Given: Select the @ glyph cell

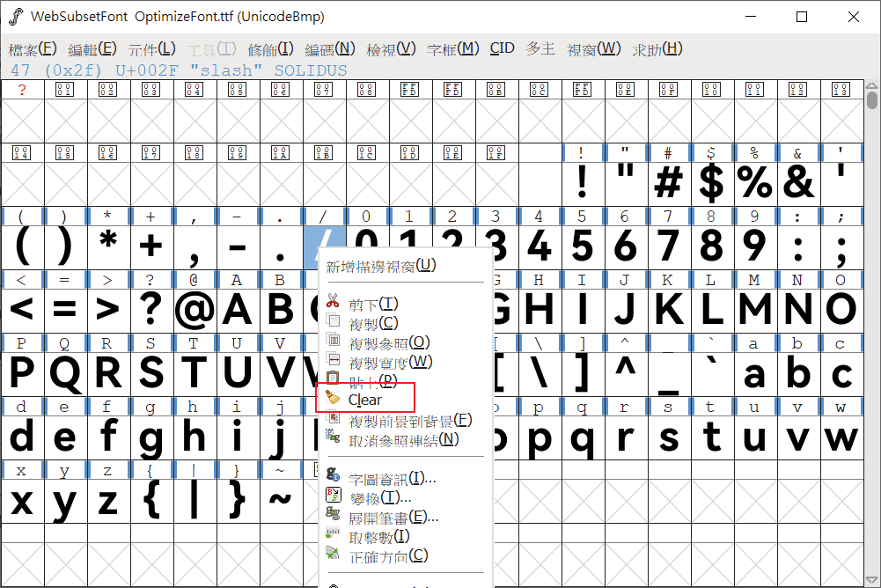Looking at the screenshot, I should [x=194, y=309].
